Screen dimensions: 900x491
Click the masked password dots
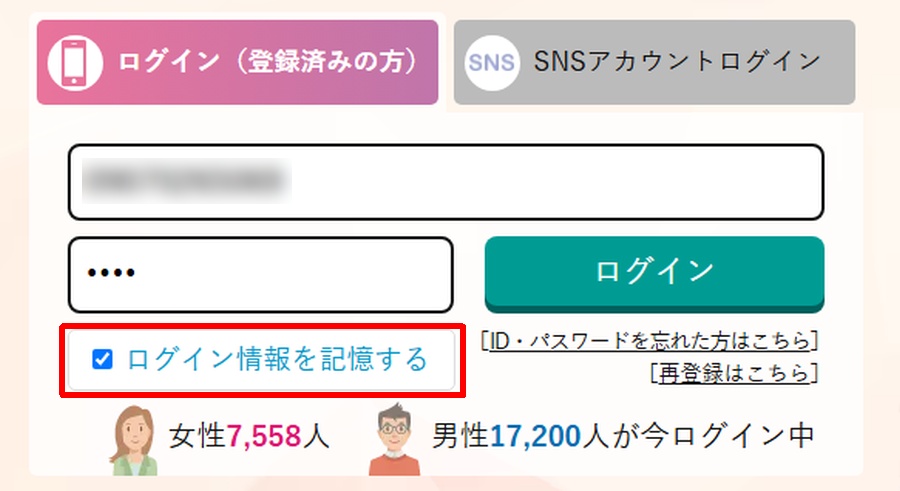coord(111,274)
